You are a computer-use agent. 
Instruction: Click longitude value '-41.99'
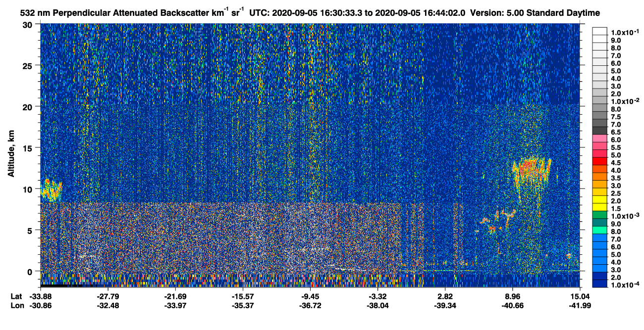click(x=580, y=305)
